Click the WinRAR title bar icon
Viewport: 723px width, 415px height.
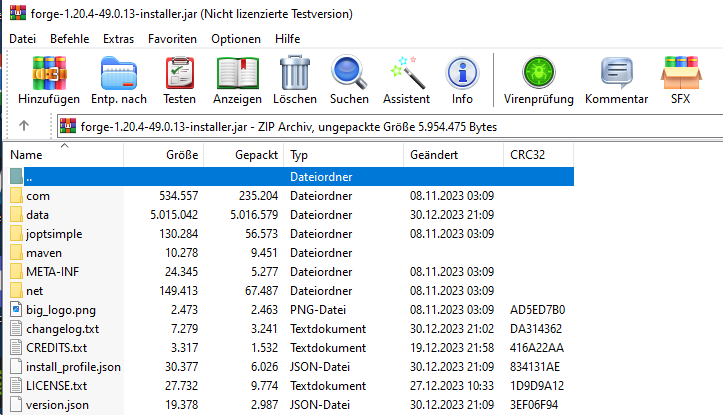18,13
